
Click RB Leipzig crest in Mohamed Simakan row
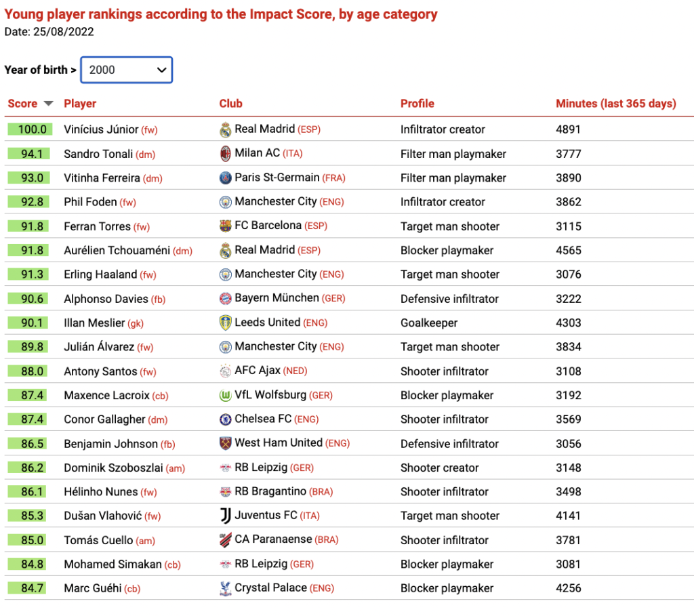(x=225, y=564)
